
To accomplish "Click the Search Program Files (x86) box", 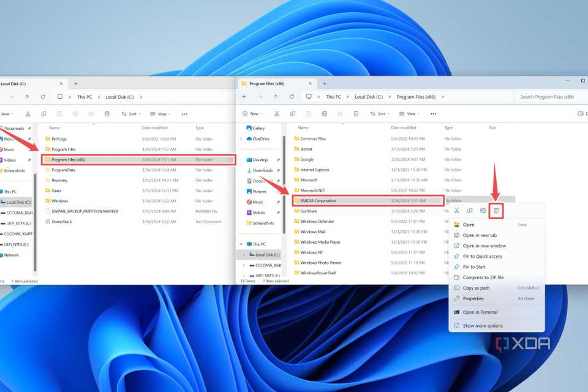I will coord(551,97).
